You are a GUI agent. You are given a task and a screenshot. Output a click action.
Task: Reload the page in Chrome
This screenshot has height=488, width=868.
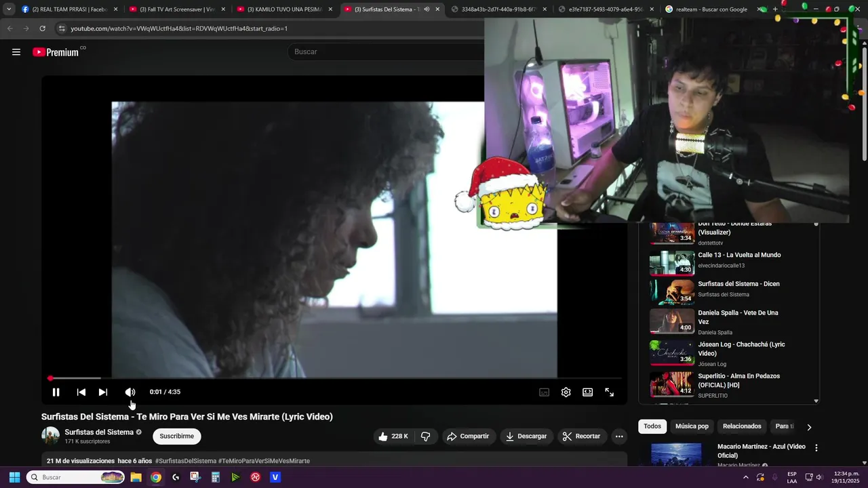(42, 28)
